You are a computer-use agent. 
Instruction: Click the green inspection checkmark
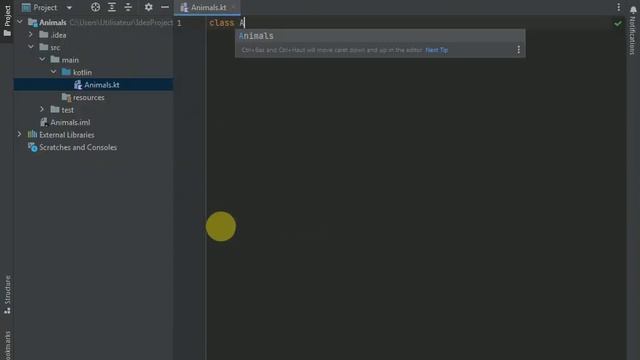click(618, 24)
